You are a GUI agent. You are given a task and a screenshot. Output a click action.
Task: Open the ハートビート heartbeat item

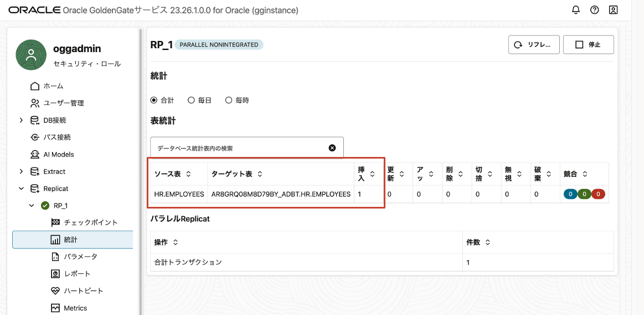pos(83,291)
